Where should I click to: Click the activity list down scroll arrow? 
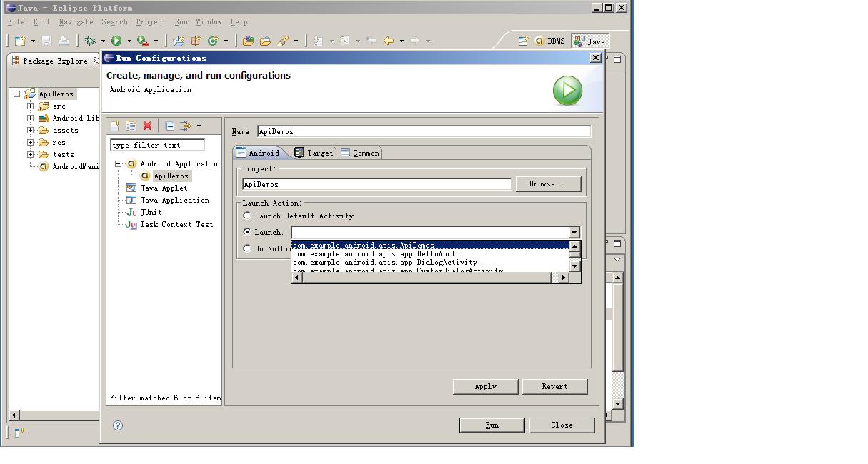574,266
